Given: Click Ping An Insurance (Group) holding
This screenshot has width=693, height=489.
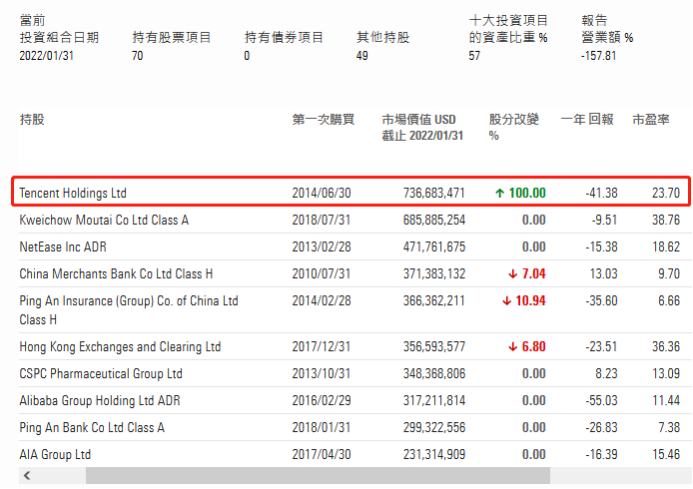Looking at the screenshot, I should click(128, 300).
